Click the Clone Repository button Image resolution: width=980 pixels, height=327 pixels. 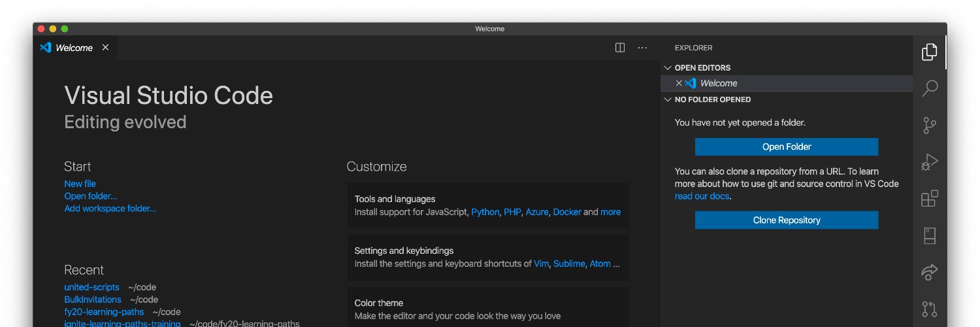coord(787,220)
